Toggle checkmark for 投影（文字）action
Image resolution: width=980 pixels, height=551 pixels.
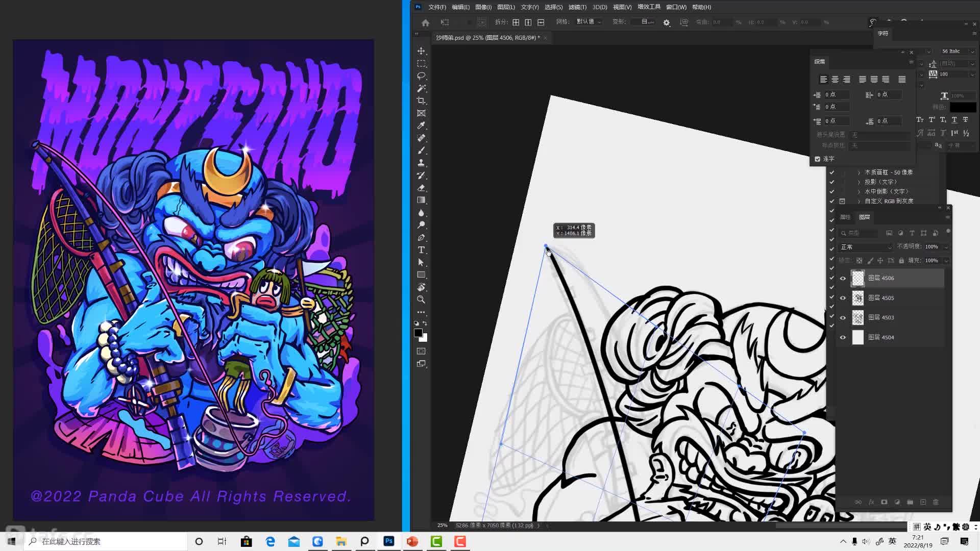[x=832, y=182]
